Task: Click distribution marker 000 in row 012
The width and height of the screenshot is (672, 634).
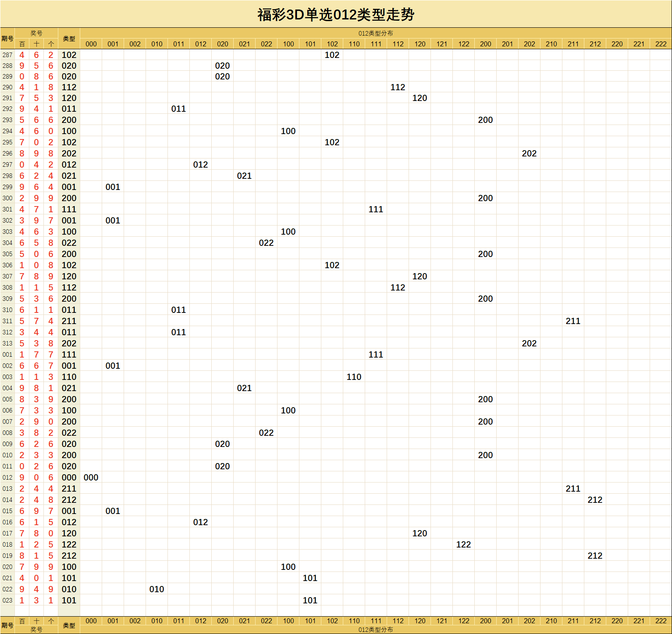Action: pos(91,477)
